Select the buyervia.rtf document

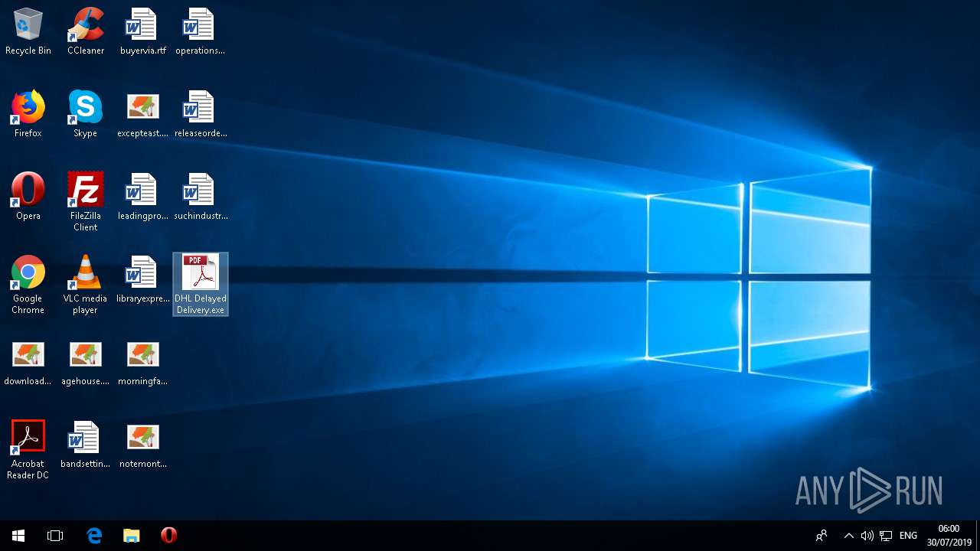[142, 32]
